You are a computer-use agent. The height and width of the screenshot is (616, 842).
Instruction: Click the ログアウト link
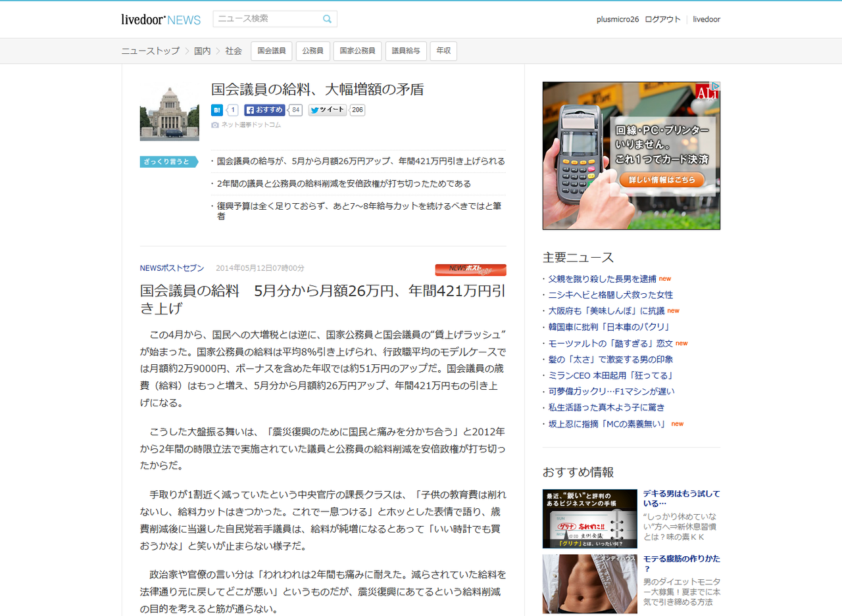click(x=662, y=20)
